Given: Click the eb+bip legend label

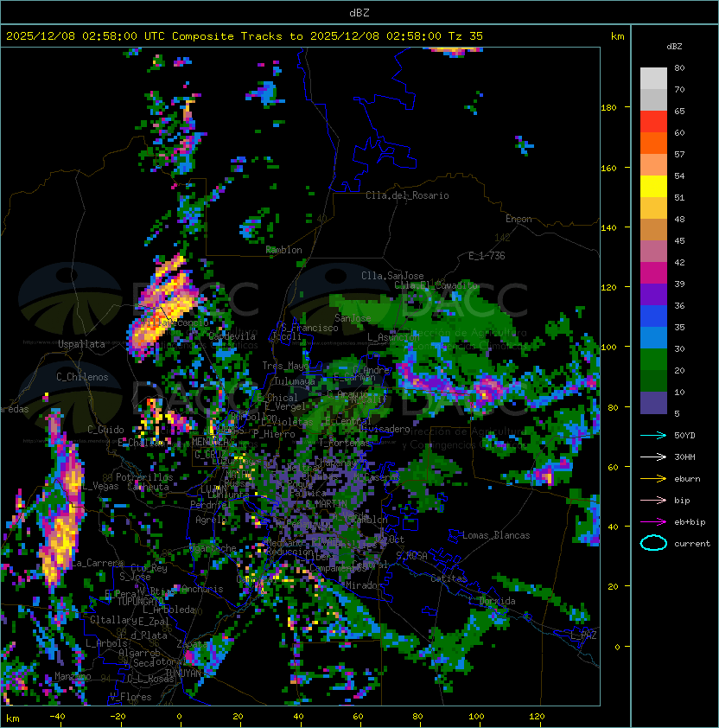Looking at the screenshot, I should point(690,522).
